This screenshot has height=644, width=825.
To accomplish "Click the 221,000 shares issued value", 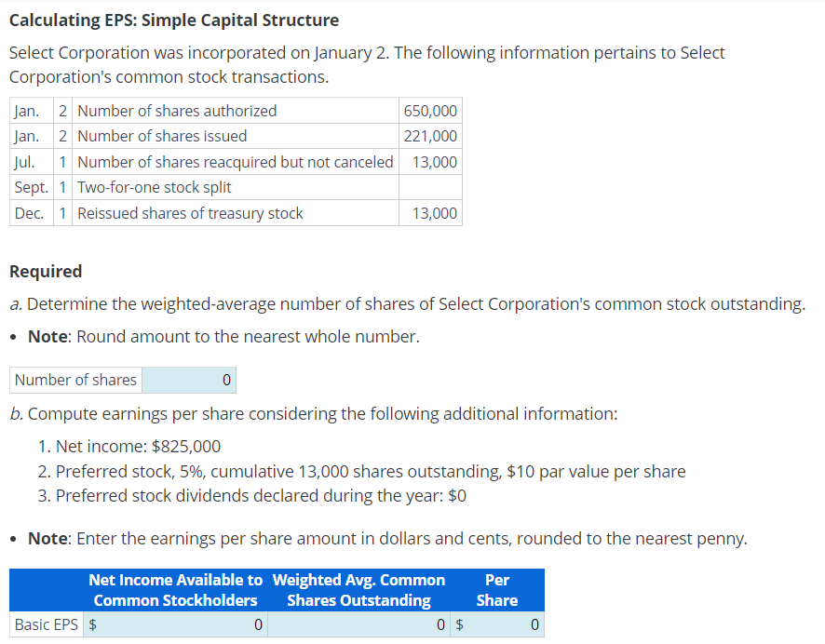I will pyautogui.click(x=433, y=136).
